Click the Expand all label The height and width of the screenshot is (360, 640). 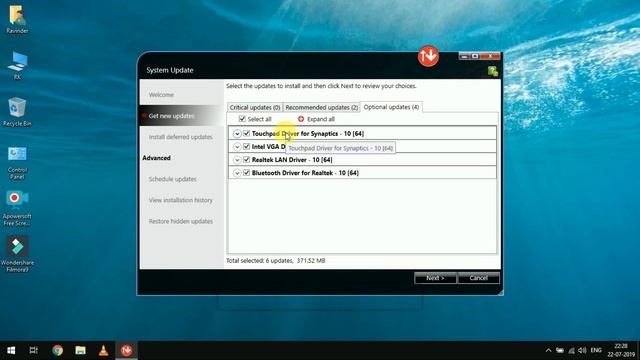(321, 119)
